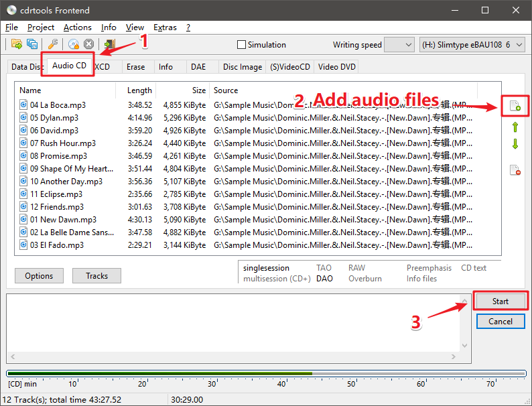Click output log scroll down arrow
The width and height of the screenshot is (532, 406).
[x=464, y=346]
